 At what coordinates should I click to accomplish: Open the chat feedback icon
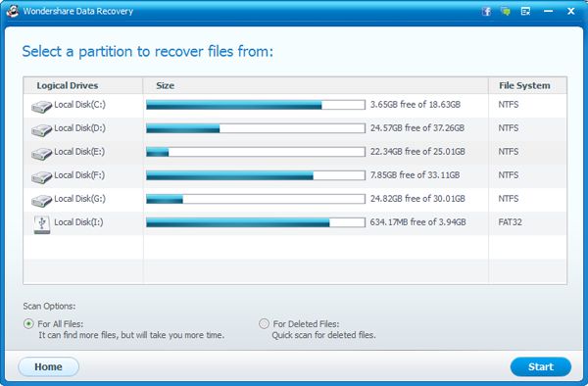[x=506, y=11]
